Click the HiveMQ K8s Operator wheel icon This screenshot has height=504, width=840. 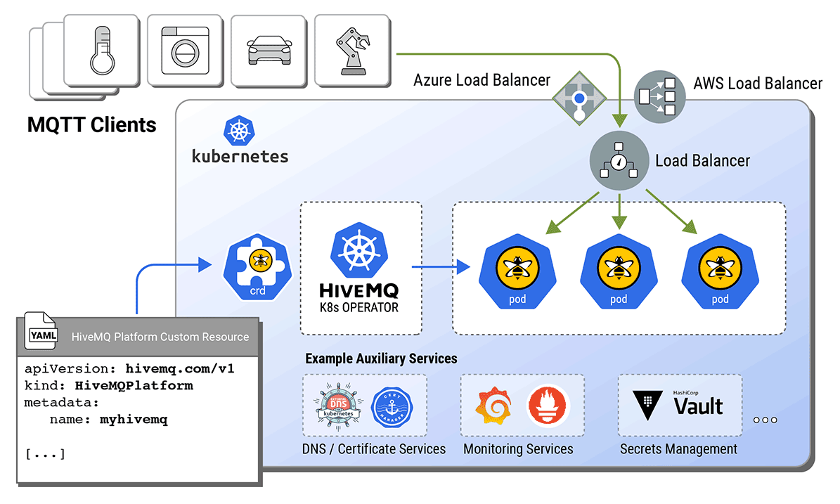[x=359, y=250]
